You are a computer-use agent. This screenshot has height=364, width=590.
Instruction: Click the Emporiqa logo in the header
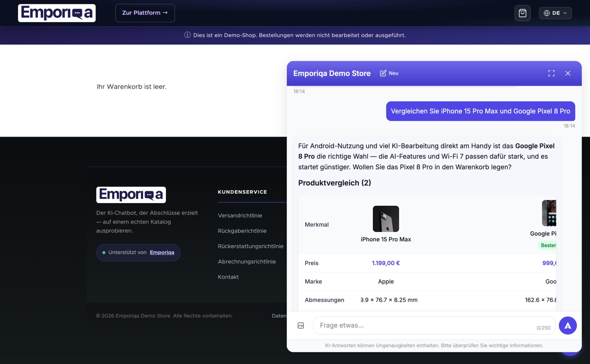57,13
